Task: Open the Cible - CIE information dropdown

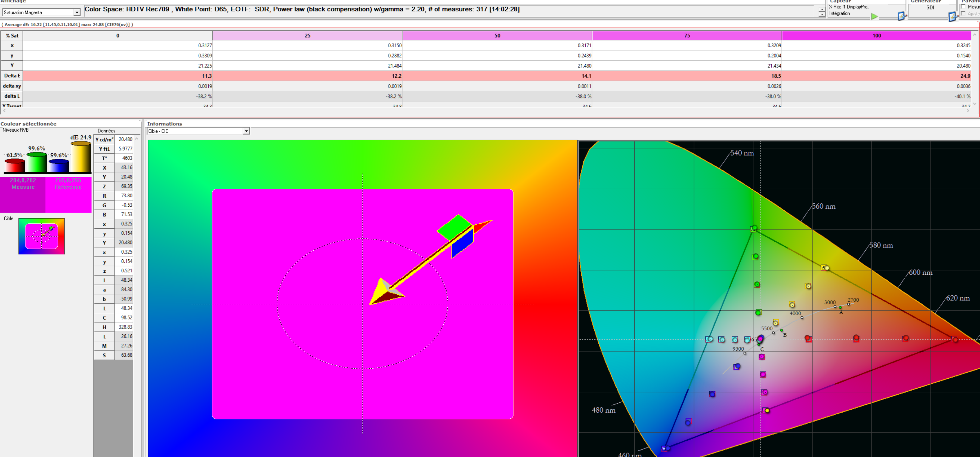Action: [246, 131]
